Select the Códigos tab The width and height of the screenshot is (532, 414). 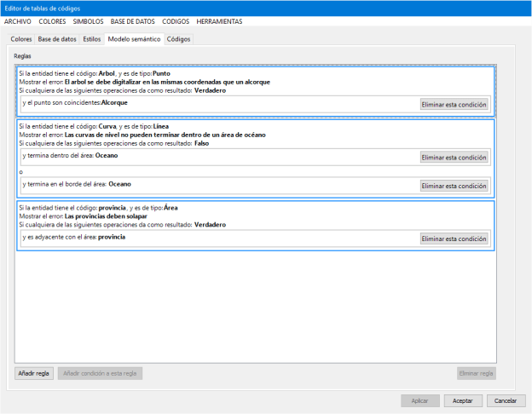[x=179, y=39]
